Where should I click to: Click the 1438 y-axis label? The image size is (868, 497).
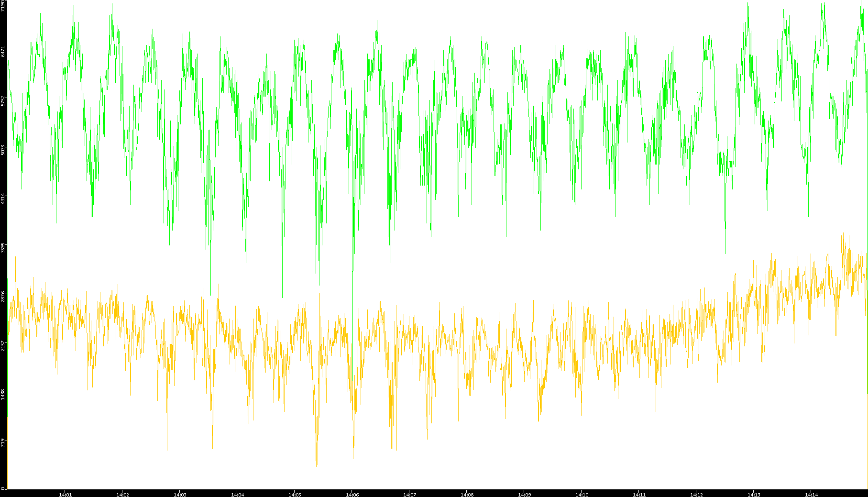pyautogui.click(x=3, y=395)
